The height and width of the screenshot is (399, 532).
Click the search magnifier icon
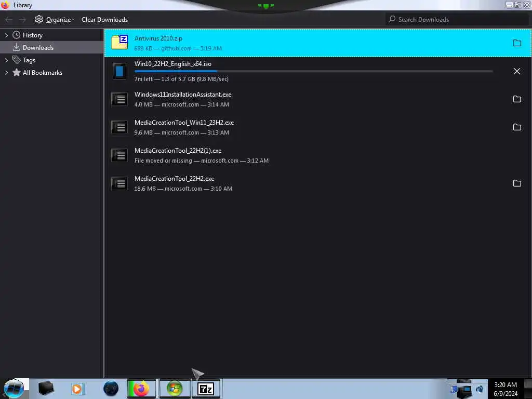coord(392,19)
